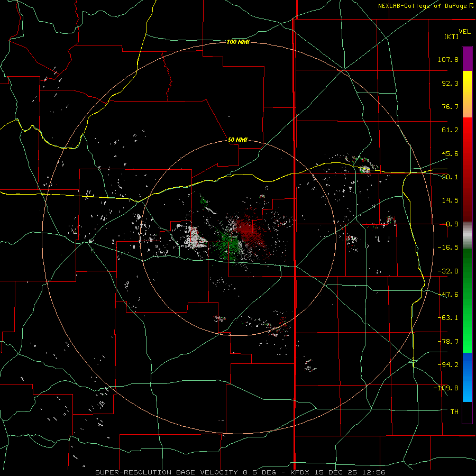The height and width of the screenshot is (476, 476).
Task: Select the -32.0 legend value
Action: (448, 271)
